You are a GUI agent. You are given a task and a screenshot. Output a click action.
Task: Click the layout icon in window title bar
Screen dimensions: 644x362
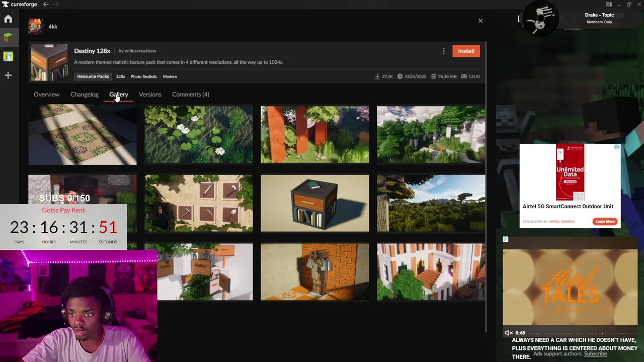click(x=608, y=5)
